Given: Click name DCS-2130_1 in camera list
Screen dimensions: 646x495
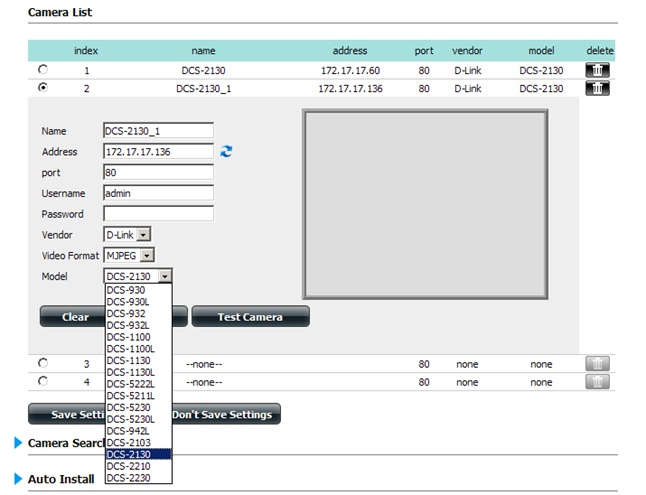Looking at the screenshot, I should [204, 89].
